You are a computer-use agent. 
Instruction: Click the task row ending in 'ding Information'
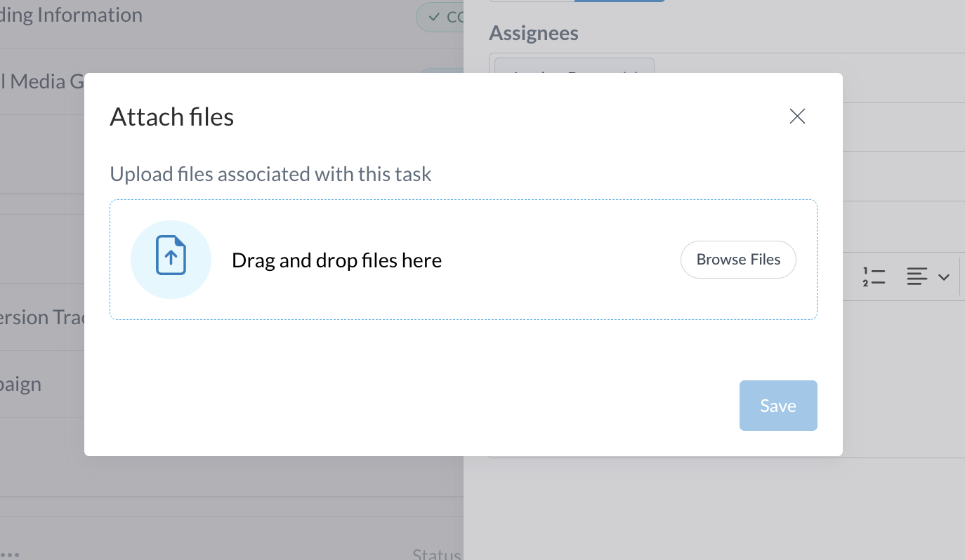click(x=70, y=15)
